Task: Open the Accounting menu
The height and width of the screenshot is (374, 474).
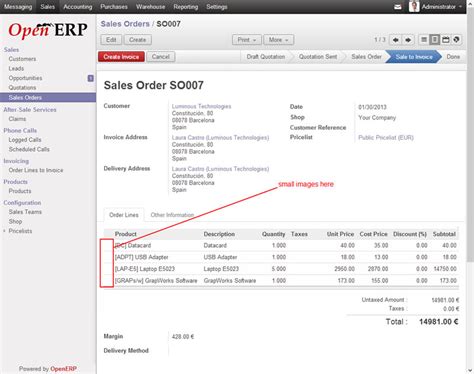Action: pyautogui.click(x=78, y=7)
